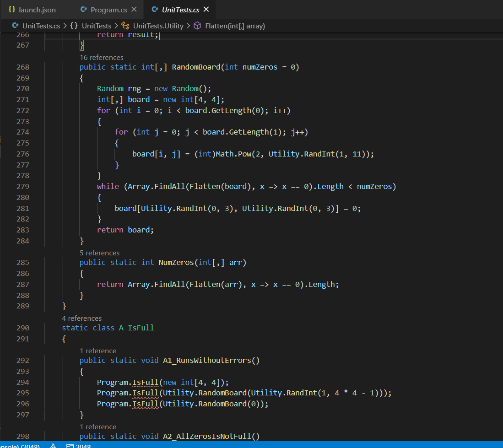Click the NumZeros method name on line 285
The height and width of the screenshot is (448, 503).
click(x=176, y=262)
